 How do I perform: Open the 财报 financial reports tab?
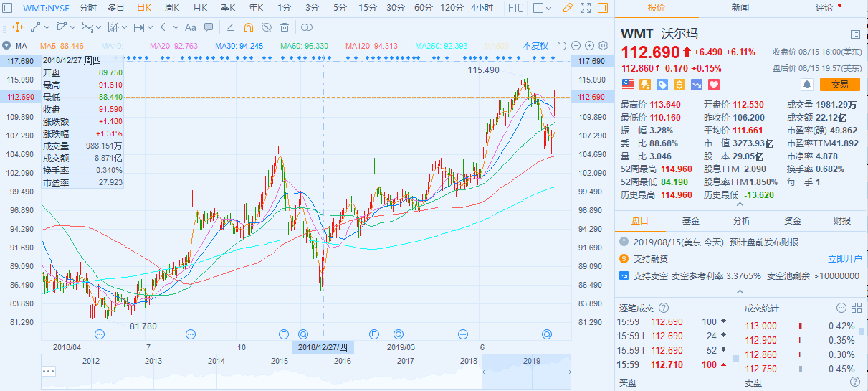coord(843,220)
